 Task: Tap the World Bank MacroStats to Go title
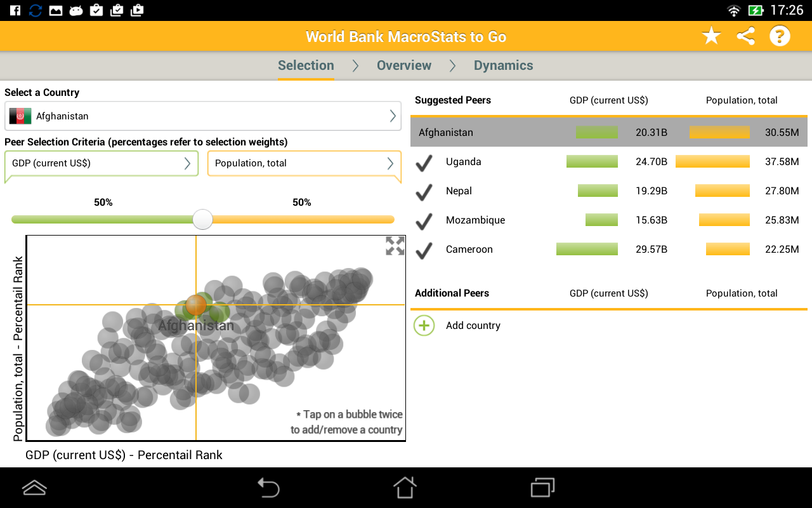(x=406, y=37)
